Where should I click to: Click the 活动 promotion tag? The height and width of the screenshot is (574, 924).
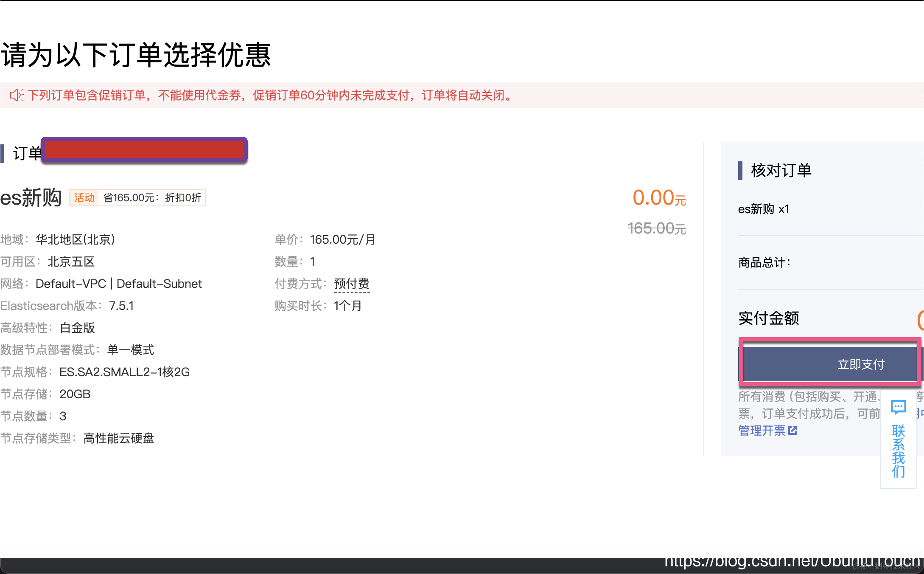click(x=84, y=198)
